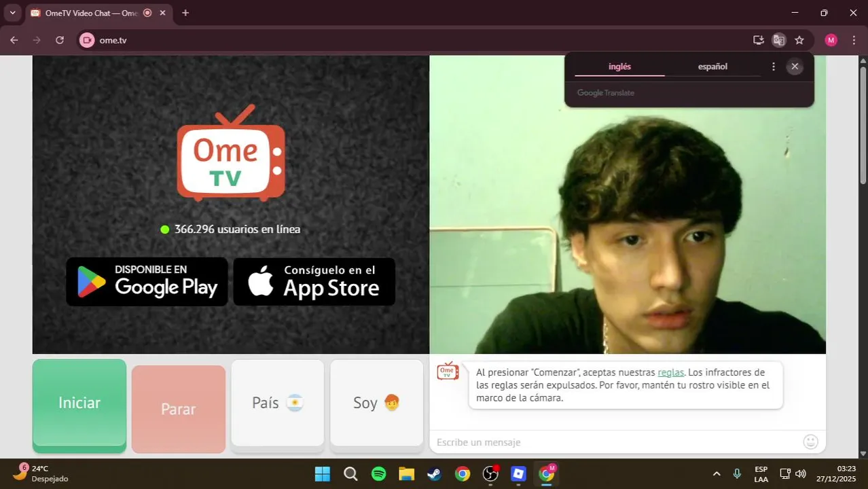
Task: Open the volume tray icon
Action: click(801, 473)
